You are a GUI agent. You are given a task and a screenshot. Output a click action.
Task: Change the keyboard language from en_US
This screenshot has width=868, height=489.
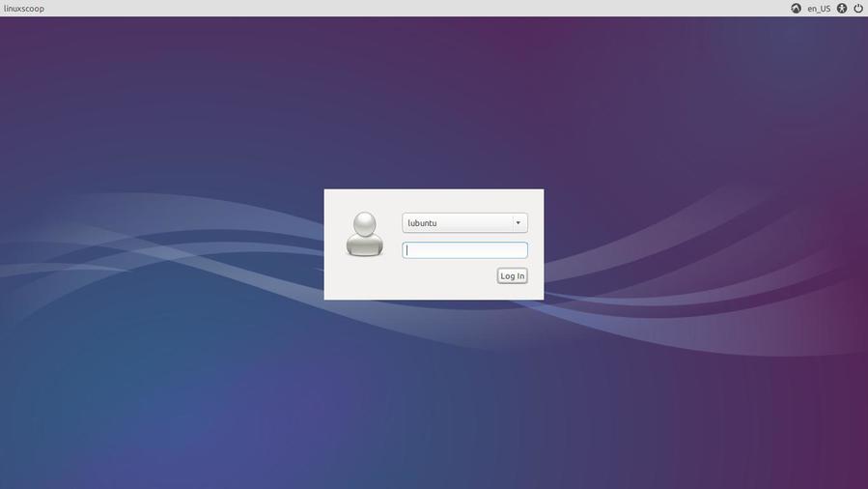[x=819, y=9]
